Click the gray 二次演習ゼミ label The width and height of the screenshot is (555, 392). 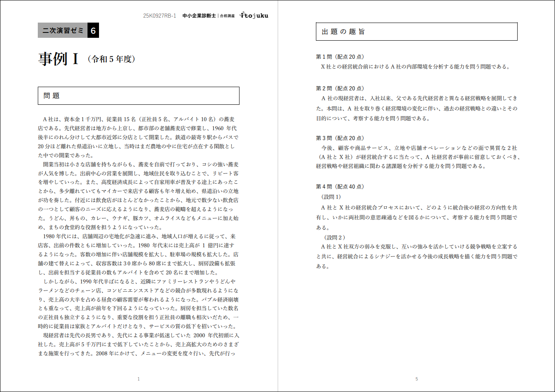[x=62, y=30]
